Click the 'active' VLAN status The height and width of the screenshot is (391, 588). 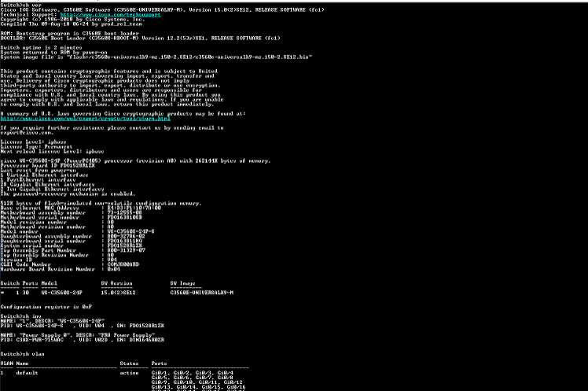point(129,373)
